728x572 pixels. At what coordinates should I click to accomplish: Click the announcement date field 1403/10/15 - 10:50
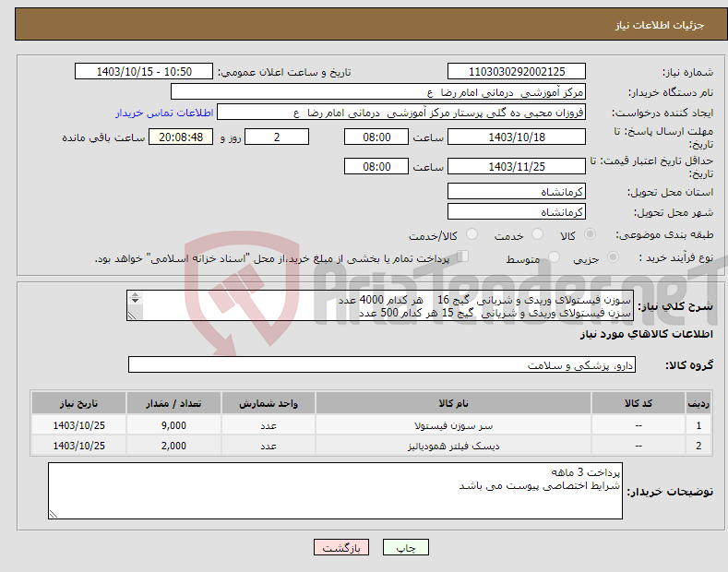coord(143,72)
